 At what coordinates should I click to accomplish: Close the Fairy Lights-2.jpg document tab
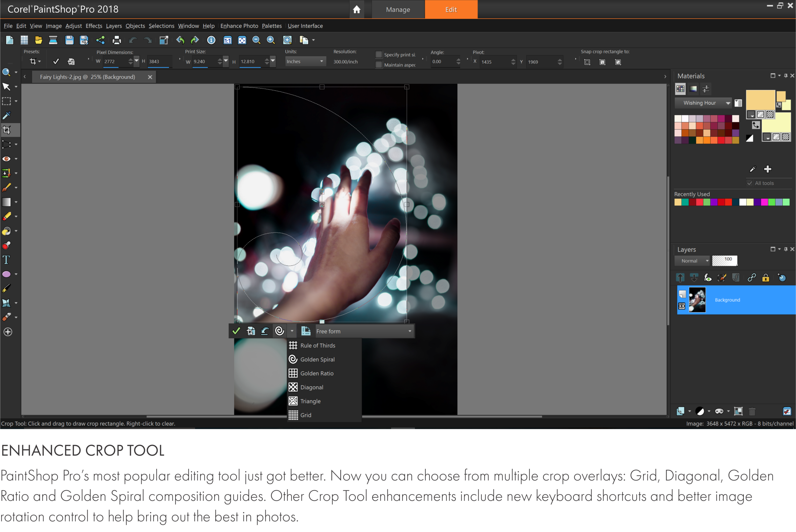pyautogui.click(x=150, y=77)
